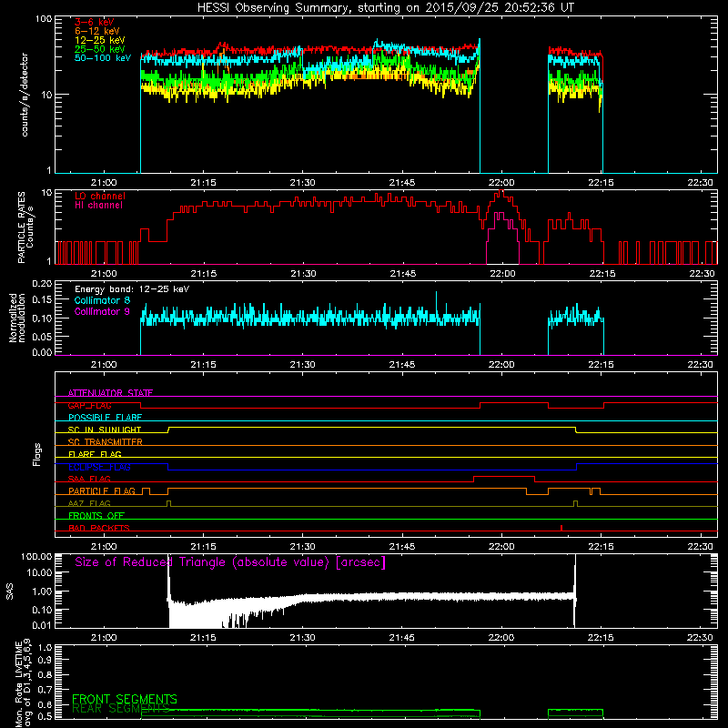Select the 6-12 keV legend label
This screenshot has width=728, height=728.
tap(97, 31)
